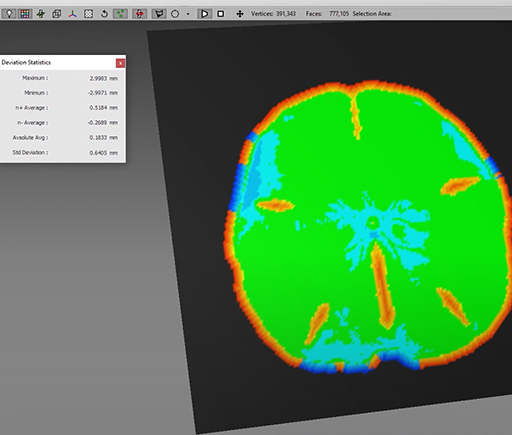Click the n- Average value -0.2689 mm

pos(103,123)
